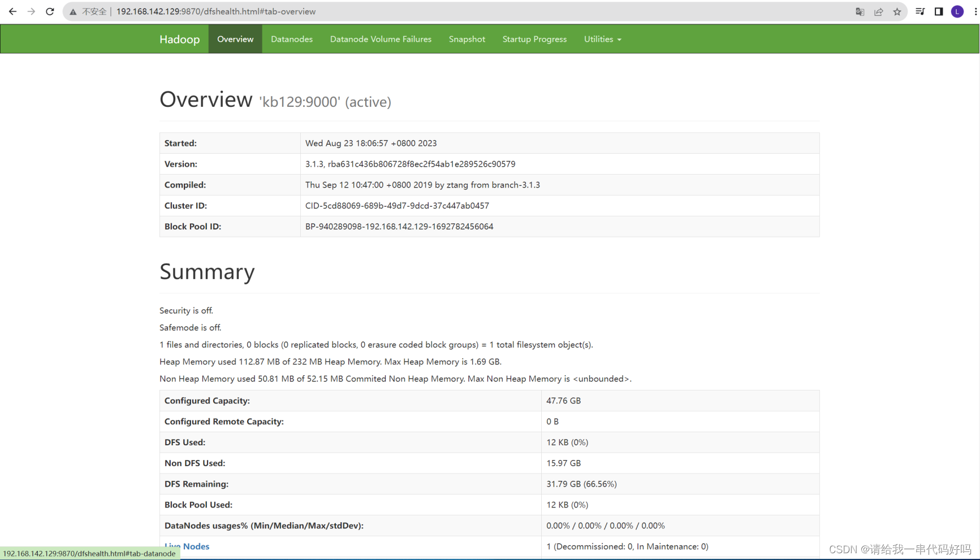This screenshot has width=980, height=560.
Task: Open the profile avatar 'L'
Action: tap(957, 11)
